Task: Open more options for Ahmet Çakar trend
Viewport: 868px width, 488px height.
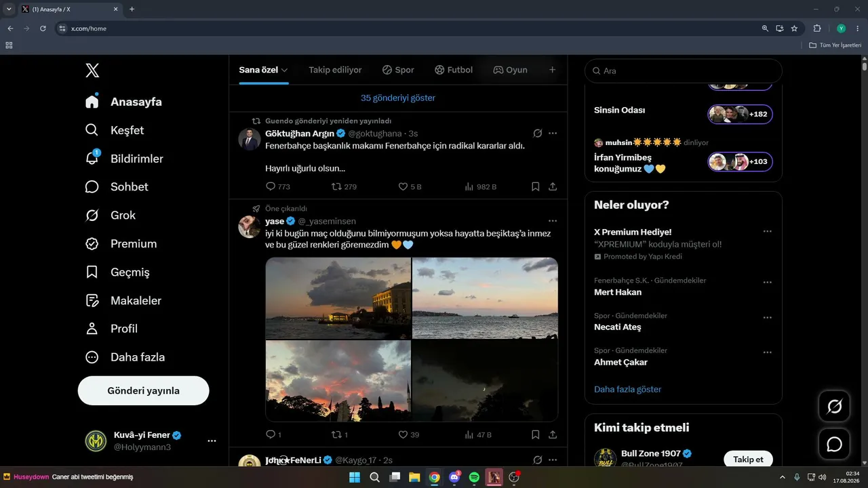Action: [x=767, y=352]
